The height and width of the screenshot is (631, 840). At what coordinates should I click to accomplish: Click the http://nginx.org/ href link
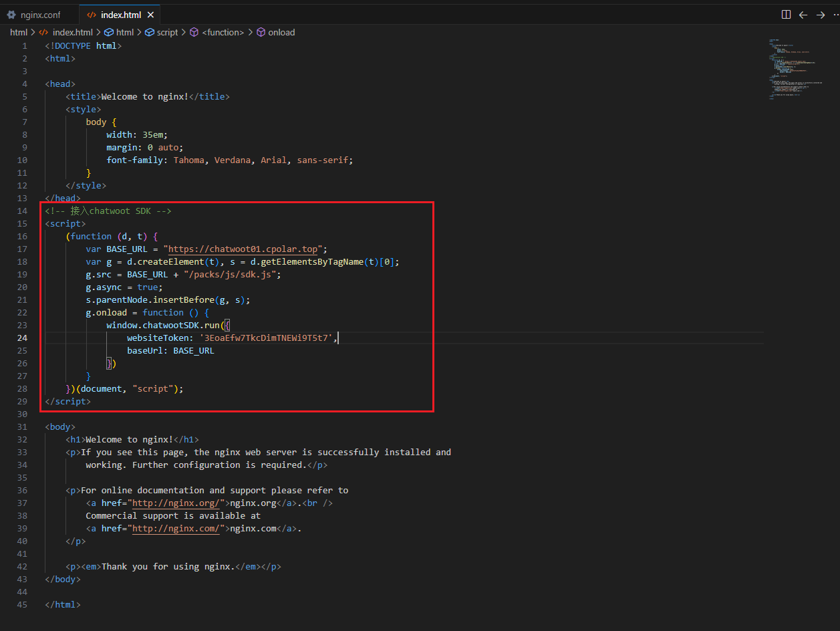pyautogui.click(x=176, y=503)
